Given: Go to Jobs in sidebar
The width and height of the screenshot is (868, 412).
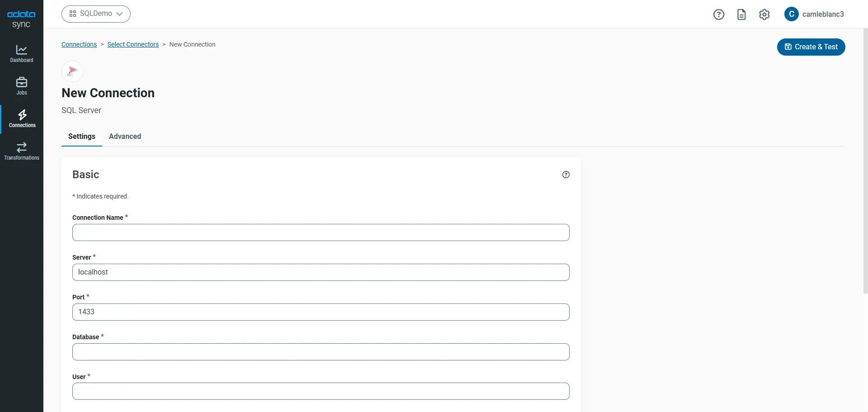Looking at the screenshot, I should tap(22, 86).
